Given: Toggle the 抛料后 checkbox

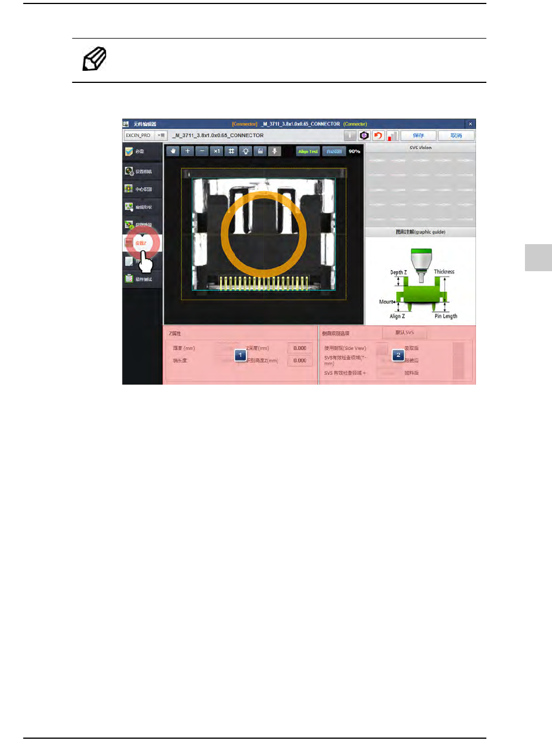Looking at the screenshot, I should click(x=458, y=373).
